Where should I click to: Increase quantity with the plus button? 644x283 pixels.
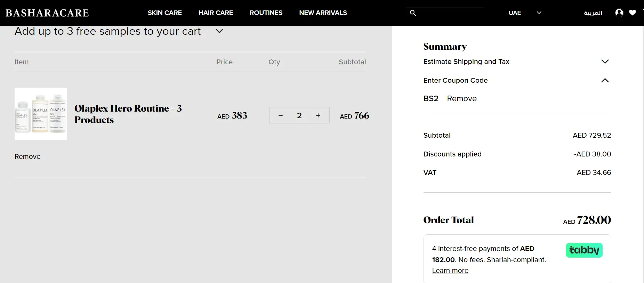click(318, 115)
